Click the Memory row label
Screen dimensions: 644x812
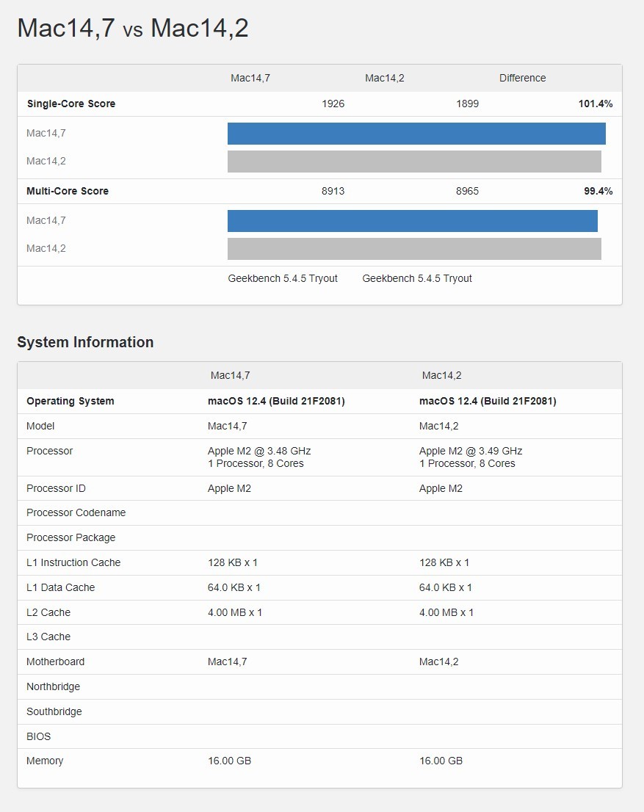45,761
